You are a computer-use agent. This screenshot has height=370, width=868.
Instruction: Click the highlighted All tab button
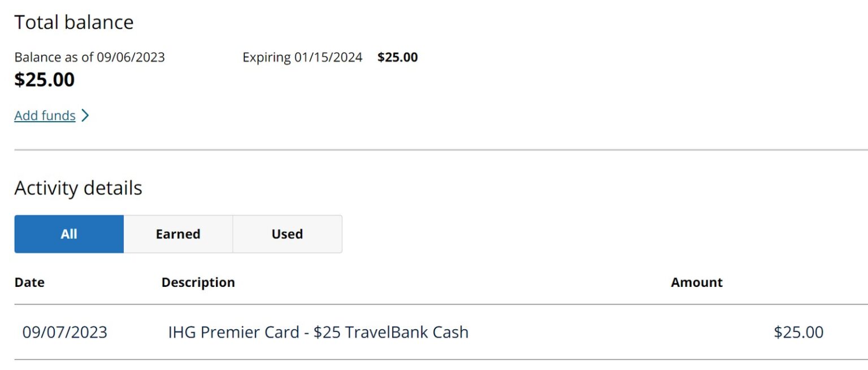tap(69, 234)
